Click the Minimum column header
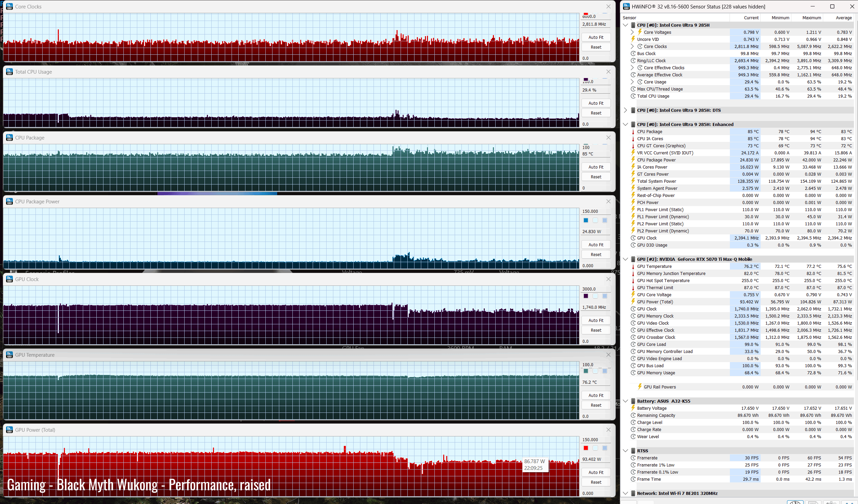This screenshot has width=858, height=504. point(776,18)
